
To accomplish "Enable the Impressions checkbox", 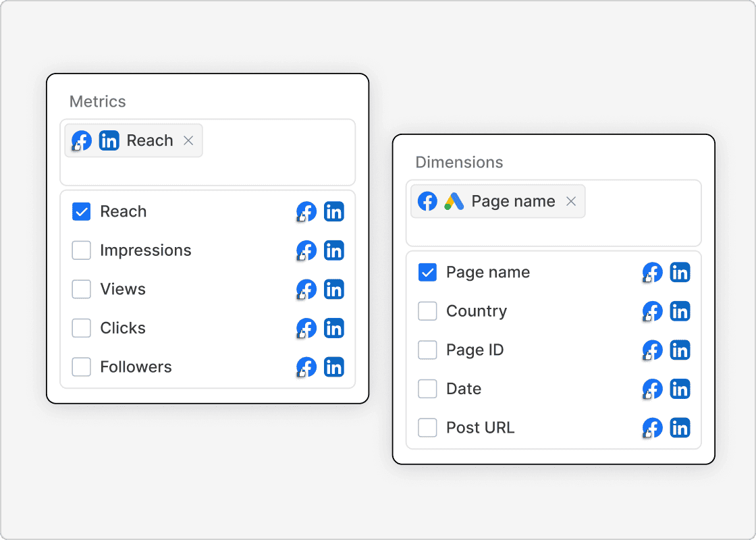I will pyautogui.click(x=81, y=250).
